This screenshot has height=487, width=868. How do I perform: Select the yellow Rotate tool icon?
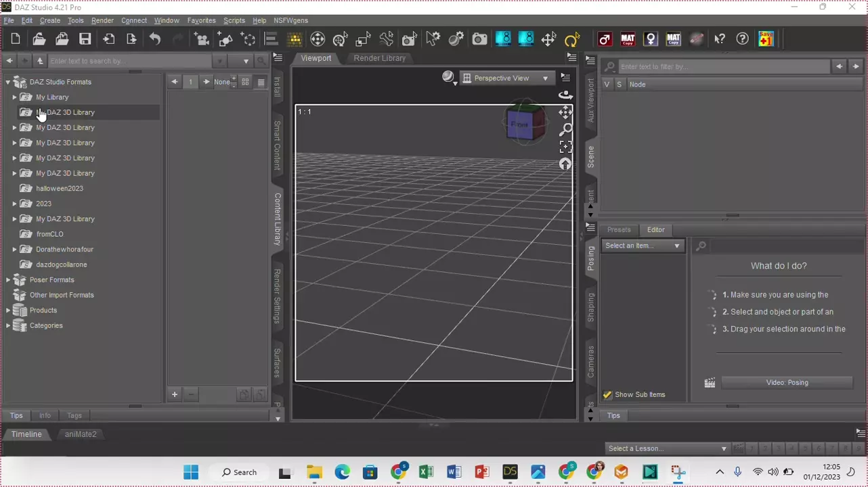pos(572,39)
